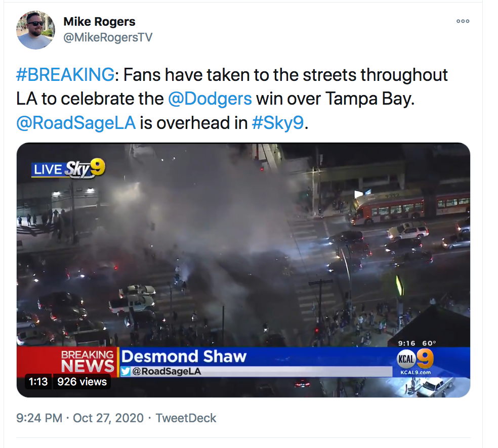Click the LIVE Sky9 logo in video
This screenshot has height=448, width=498.
[68, 168]
